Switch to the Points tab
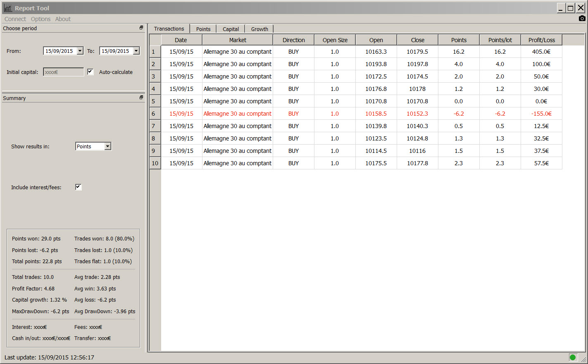This screenshot has height=364, width=588. 203,29
